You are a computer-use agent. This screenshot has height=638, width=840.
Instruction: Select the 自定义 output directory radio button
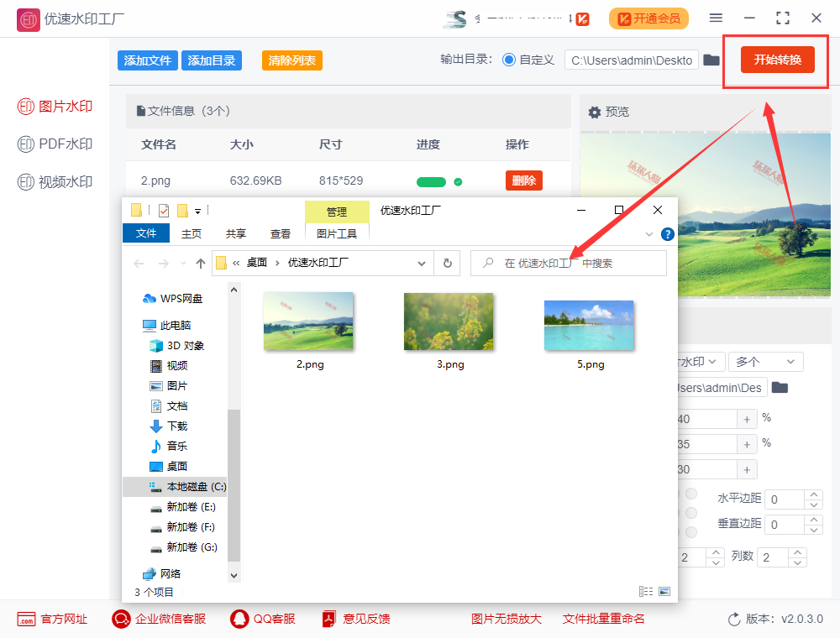[x=509, y=60]
